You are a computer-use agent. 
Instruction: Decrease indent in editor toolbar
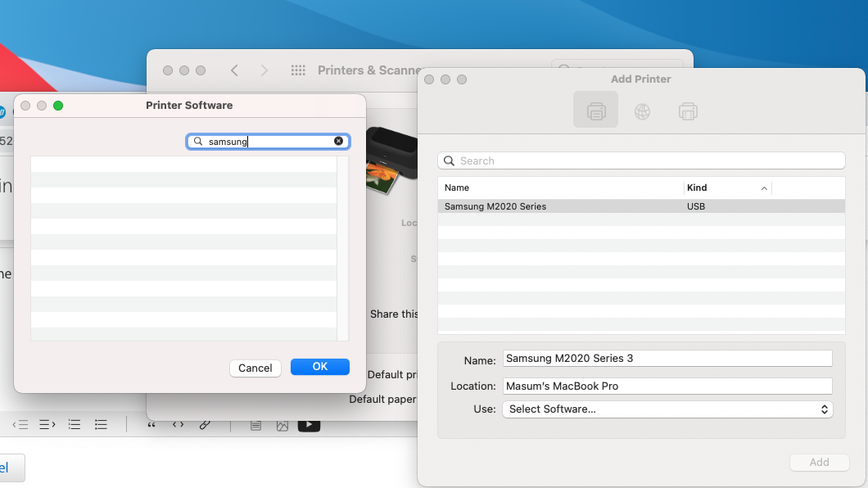20,424
